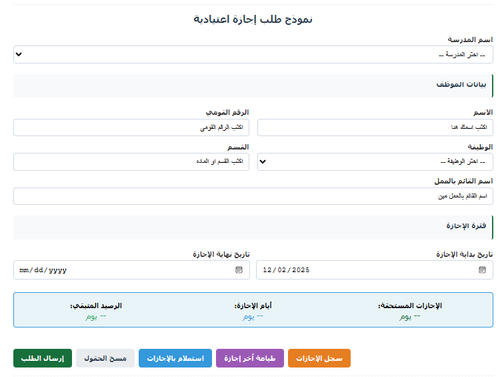Viewport: 500px width, 377px height.
Task: Click the تاريخ بداية الإجازة date field
Action: (374, 270)
